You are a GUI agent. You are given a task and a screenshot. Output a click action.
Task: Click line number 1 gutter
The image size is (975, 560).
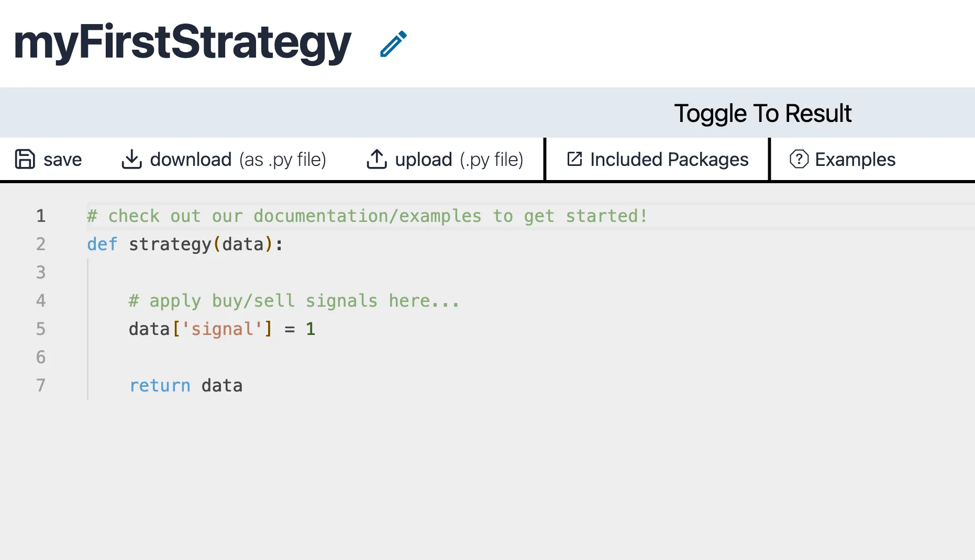click(x=40, y=216)
